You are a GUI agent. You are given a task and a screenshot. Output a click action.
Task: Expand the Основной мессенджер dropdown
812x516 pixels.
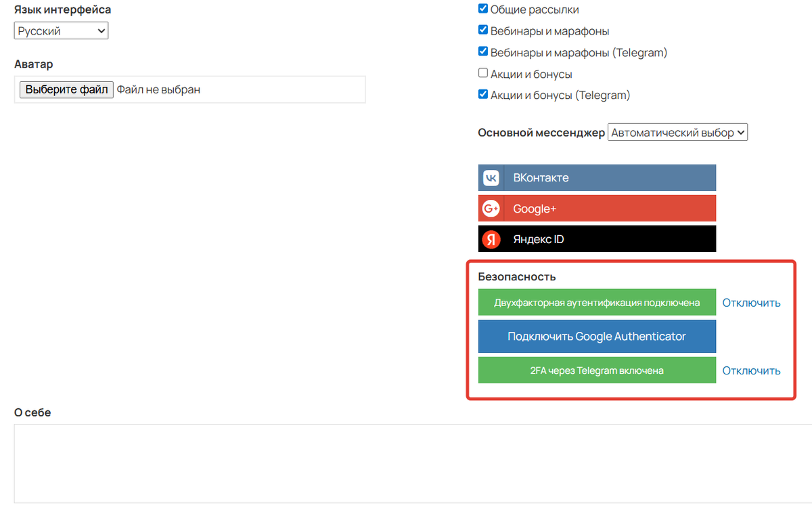click(677, 133)
